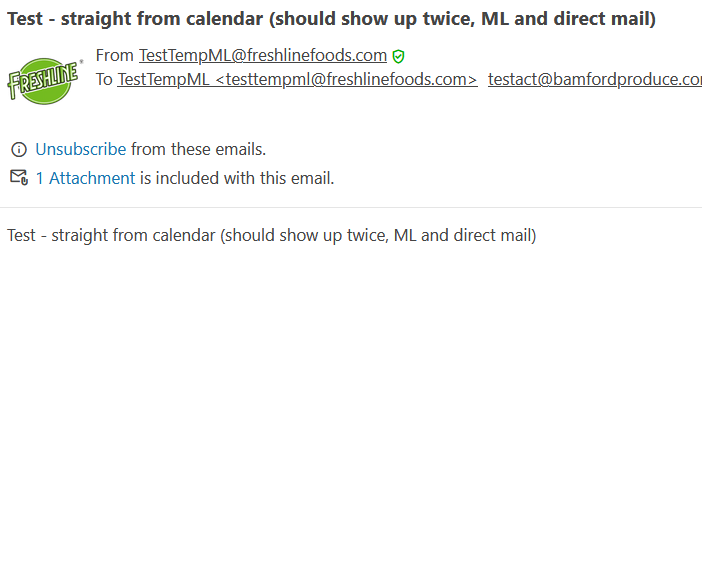Click the attachment envelope icon
This screenshot has width=702, height=562.
pos(18,178)
